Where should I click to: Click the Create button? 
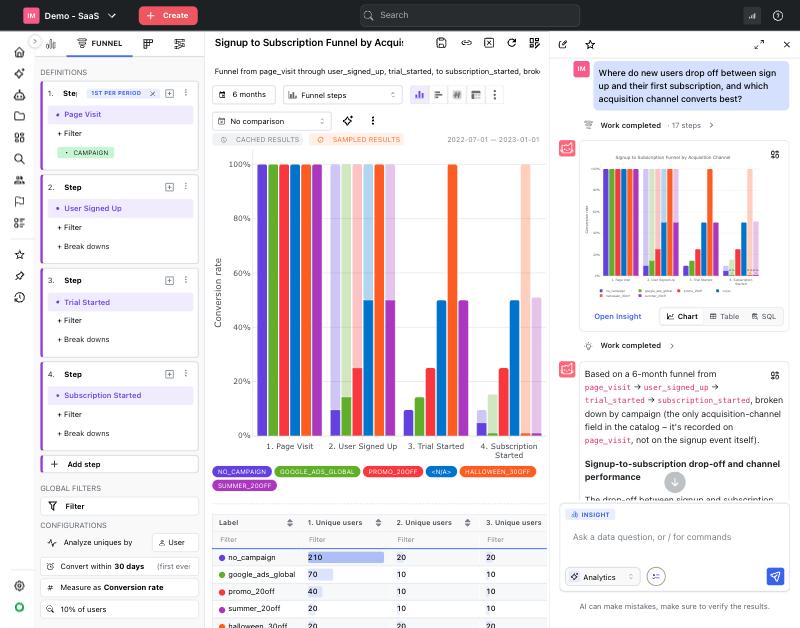coord(168,16)
